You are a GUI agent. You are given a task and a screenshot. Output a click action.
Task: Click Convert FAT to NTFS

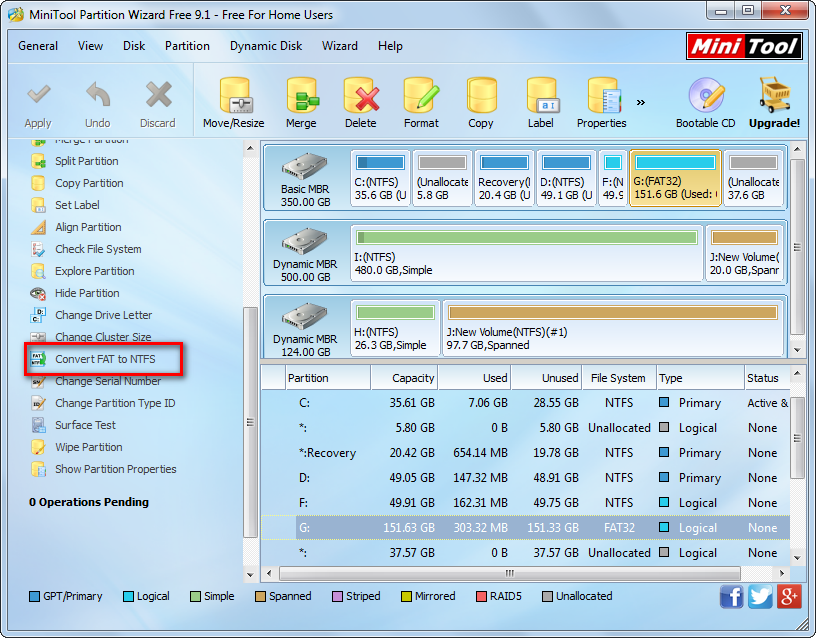click(x=93, y=359)
